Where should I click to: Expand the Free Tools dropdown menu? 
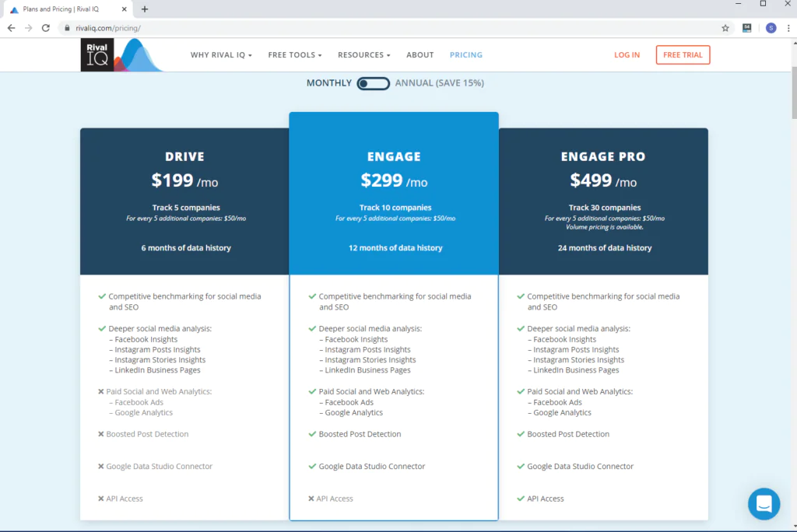[295, 55]
